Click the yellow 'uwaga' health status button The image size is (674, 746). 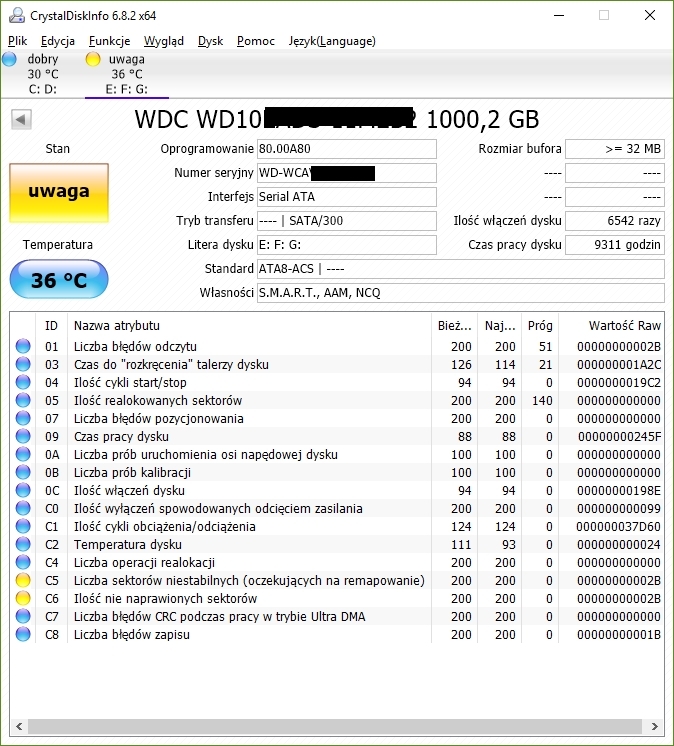tap(59, 193)
